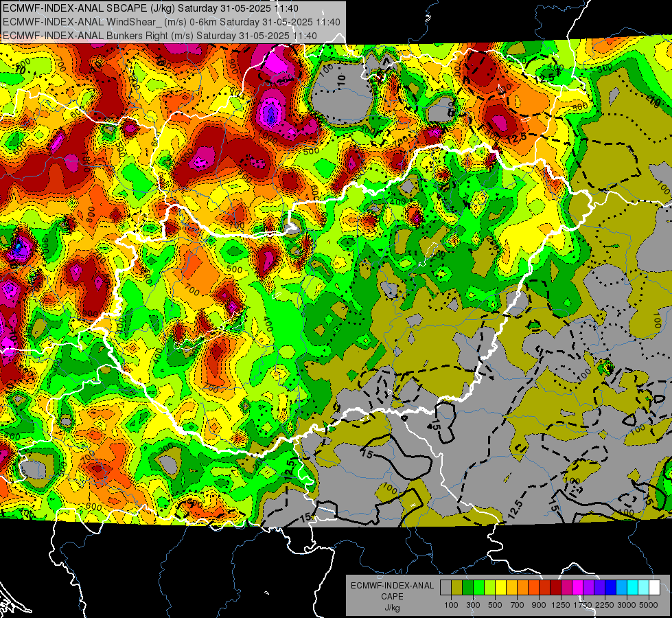
Task: Select the cyan swatch after 3000
Action: pyautogui.click(x=633, y=588)
